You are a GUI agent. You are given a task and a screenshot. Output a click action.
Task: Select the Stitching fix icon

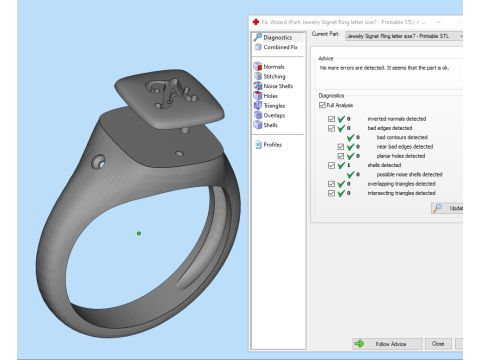pyautogui.click(x=258, y=76)
